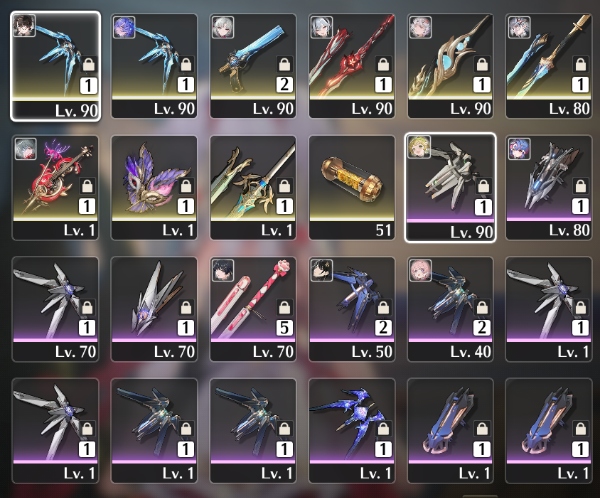Viewport: 600px width, 498px height.
Task: Select the teal ornate sword at Lv. 1
Action: [253, 188]
